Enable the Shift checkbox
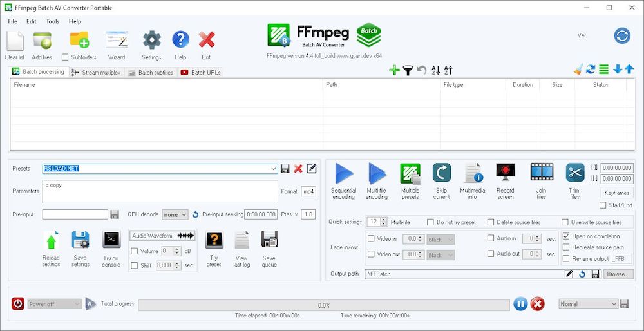Screen dimensions: 644x331 [x=134, y=265]
